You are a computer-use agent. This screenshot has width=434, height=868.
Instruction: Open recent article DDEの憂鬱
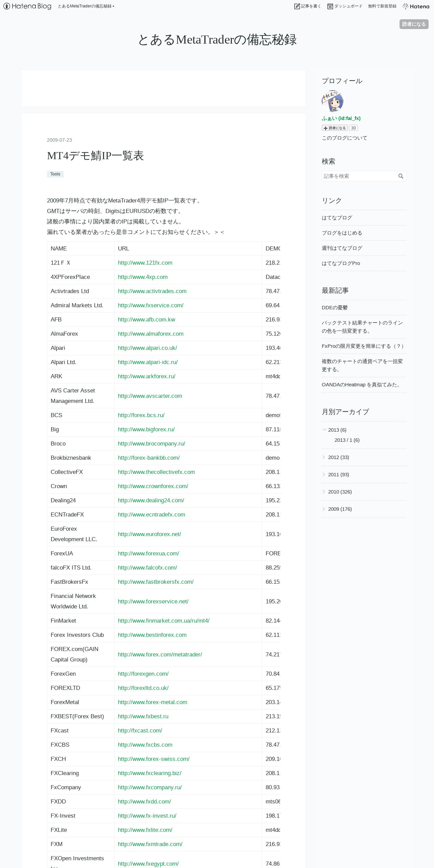tap(335, 308)
